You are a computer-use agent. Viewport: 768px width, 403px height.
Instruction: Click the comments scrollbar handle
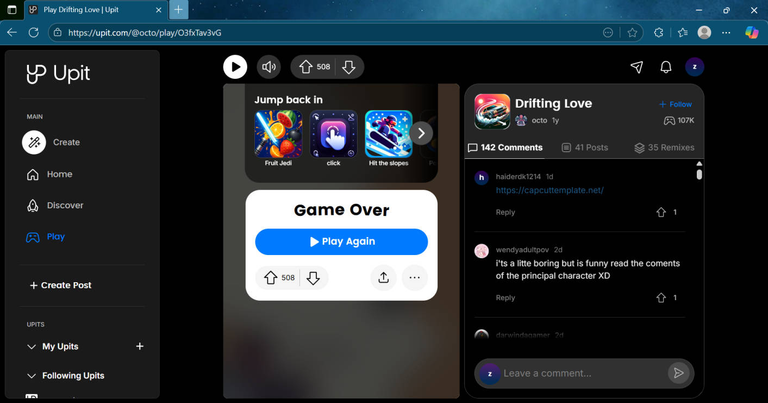(699, 174)
